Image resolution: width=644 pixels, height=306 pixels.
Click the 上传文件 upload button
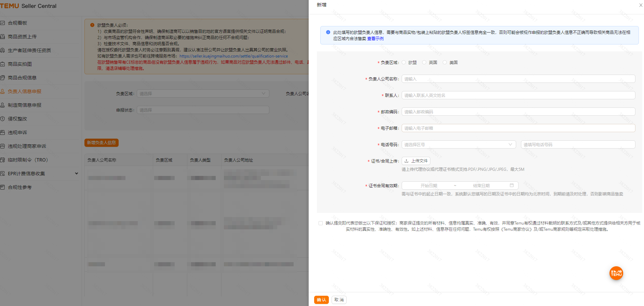[x=416, y=161]
